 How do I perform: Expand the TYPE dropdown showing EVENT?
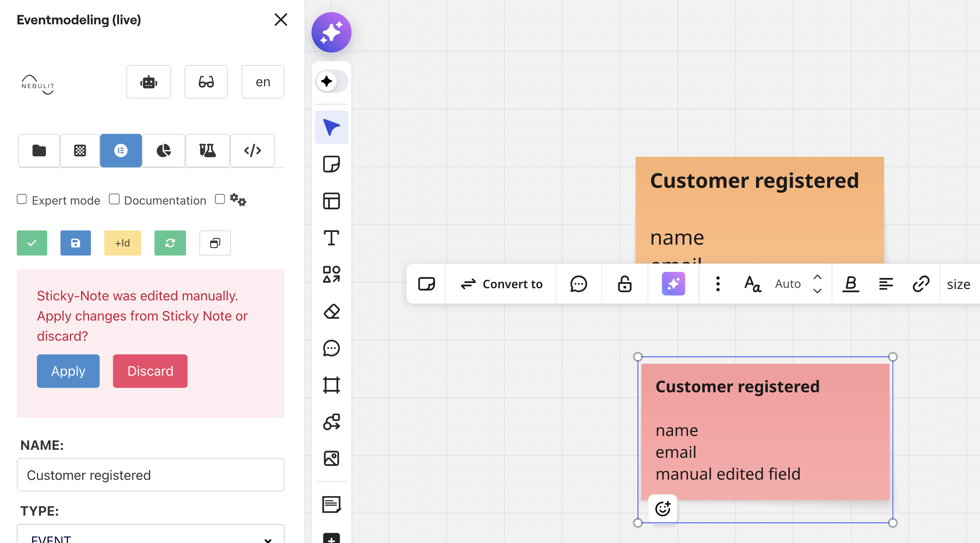[x=150, y=536]
